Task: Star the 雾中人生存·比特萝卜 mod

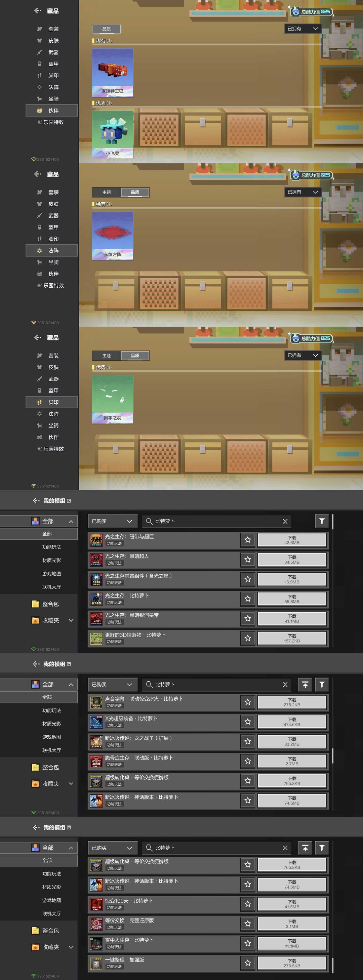Action: 248,943
